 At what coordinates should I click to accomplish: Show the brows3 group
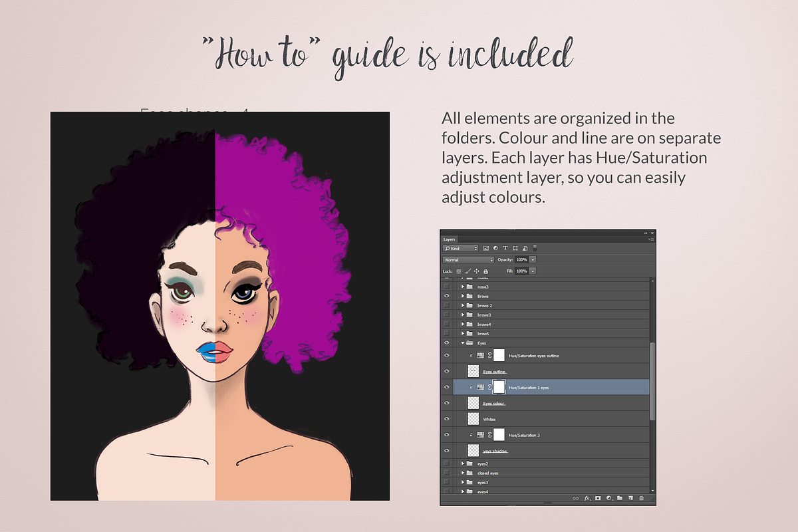[446, 315]
